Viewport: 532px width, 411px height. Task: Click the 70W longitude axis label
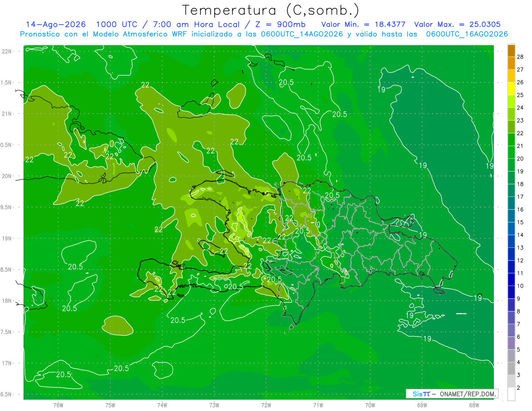click(370, 405)
